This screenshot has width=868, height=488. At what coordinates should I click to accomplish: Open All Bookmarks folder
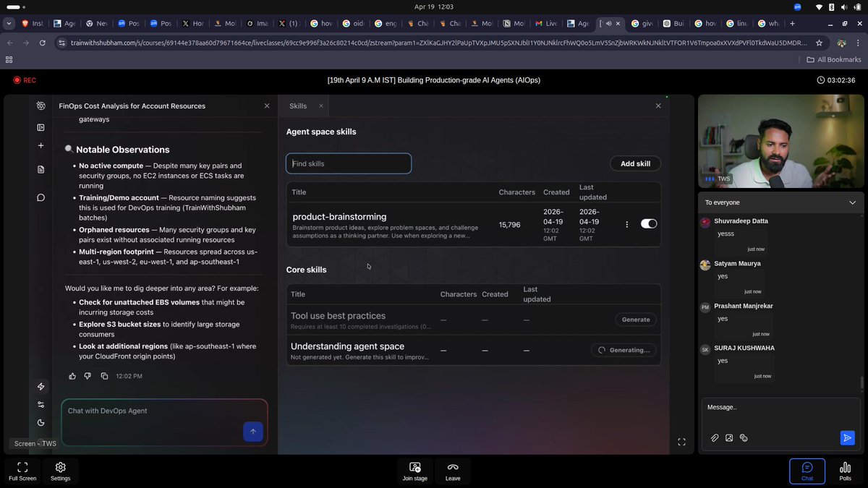tap(833, 59)
